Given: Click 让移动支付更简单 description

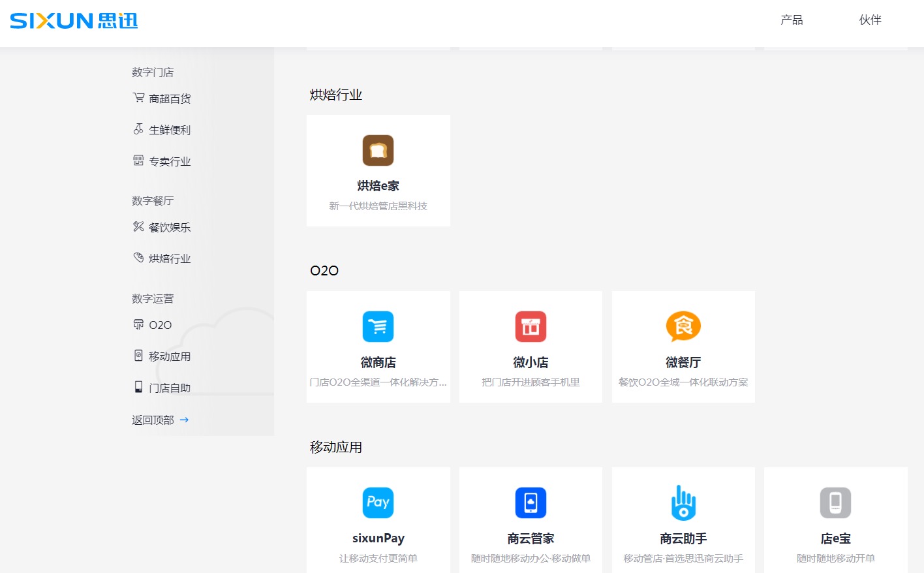Looking at the screenshot, I should [378, 558].
